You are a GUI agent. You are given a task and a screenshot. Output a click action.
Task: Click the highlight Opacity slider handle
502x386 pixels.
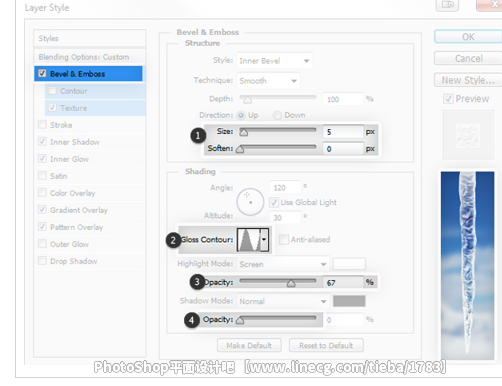[291, 283]
